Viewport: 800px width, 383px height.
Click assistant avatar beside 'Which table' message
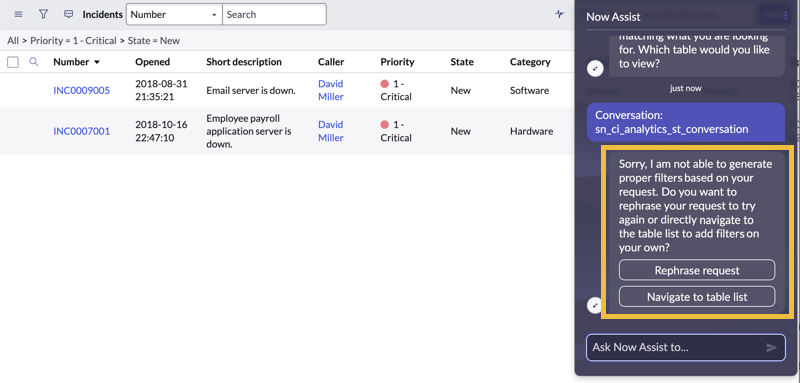click(x=595, y=68)
